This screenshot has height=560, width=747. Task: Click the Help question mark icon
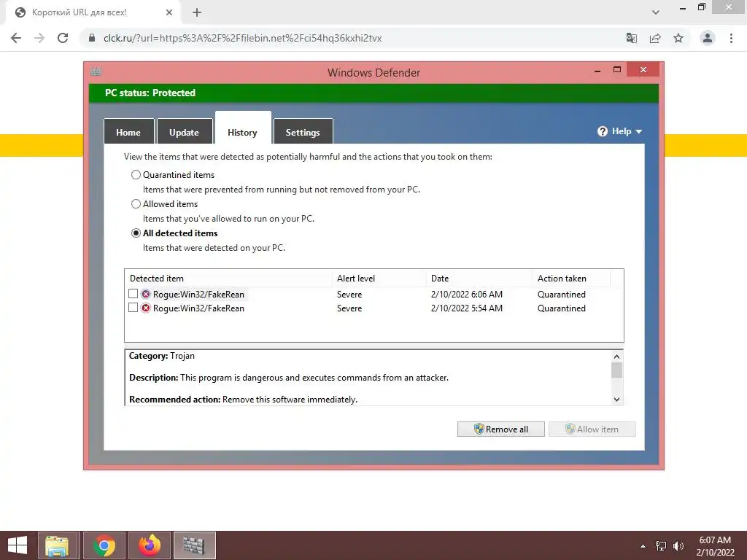(602, 131)
